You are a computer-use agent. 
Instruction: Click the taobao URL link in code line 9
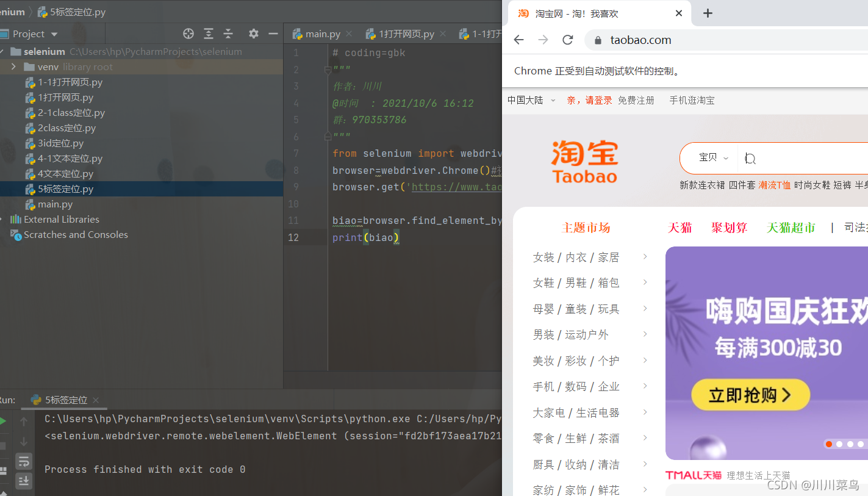pyautogui.click(x=456, y=187)
